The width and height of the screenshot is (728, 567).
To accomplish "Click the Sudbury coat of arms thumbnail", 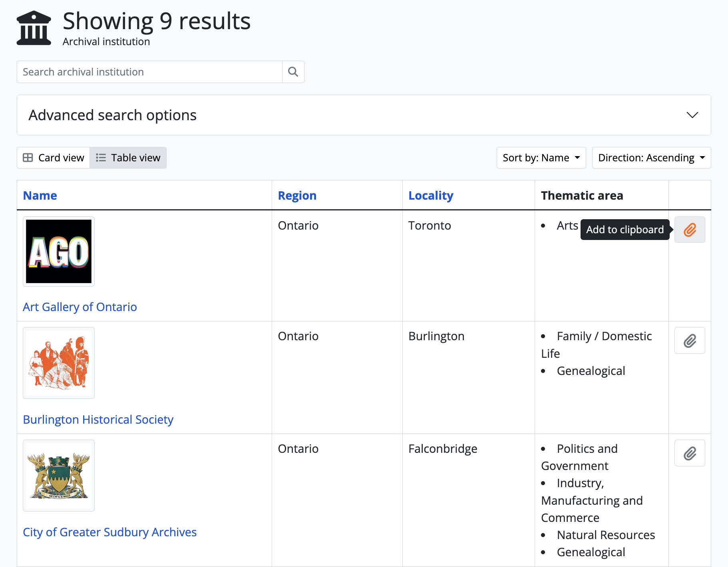I will [59, 476].
